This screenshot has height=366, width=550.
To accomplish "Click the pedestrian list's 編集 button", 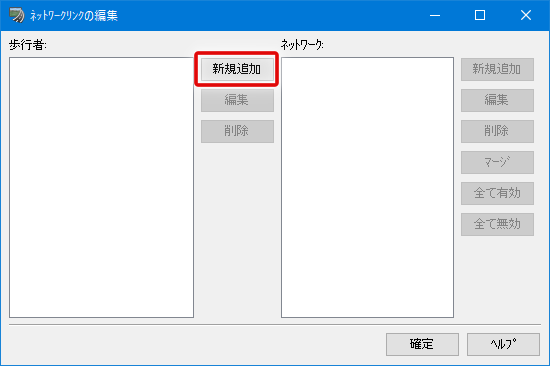I will (237, 100).
